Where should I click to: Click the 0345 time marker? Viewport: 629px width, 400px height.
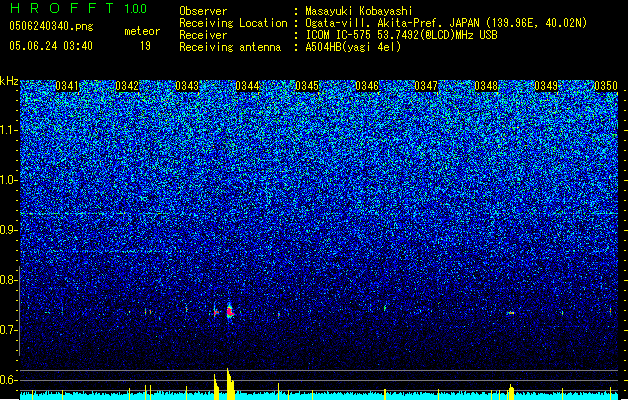[307, 86]
